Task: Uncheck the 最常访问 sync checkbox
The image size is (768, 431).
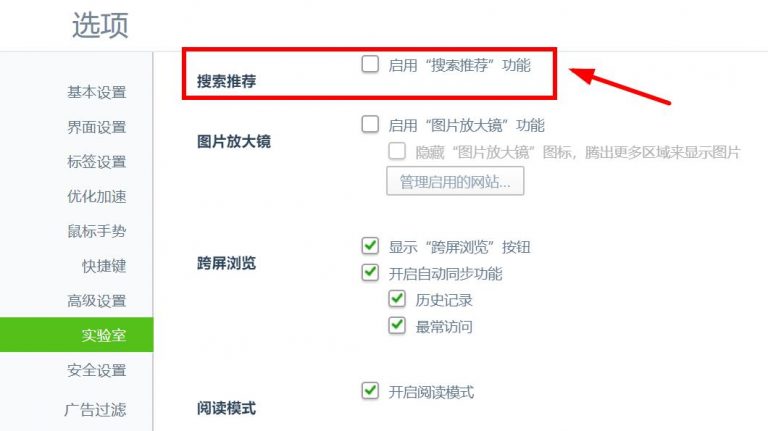Action: (397, 325)
